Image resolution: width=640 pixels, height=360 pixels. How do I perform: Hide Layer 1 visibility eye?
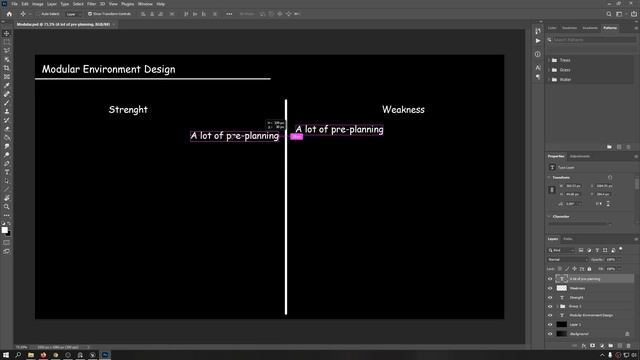tap(550, 325)
